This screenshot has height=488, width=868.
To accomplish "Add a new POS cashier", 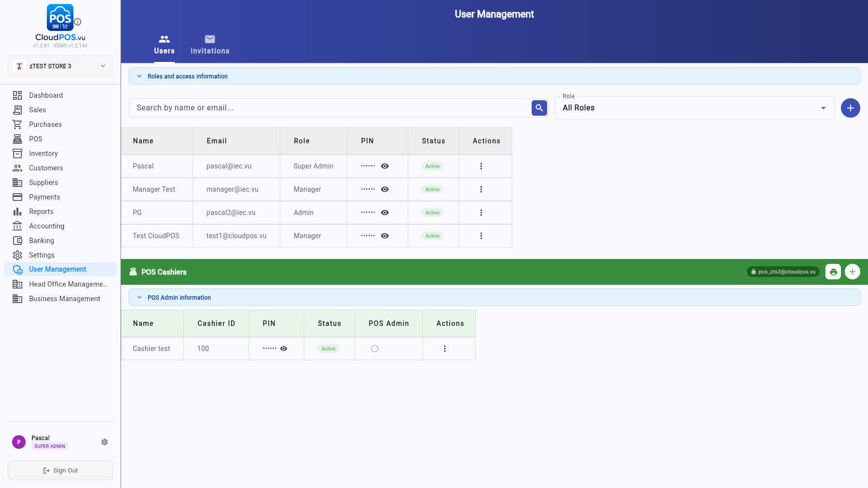I will 852,272.
